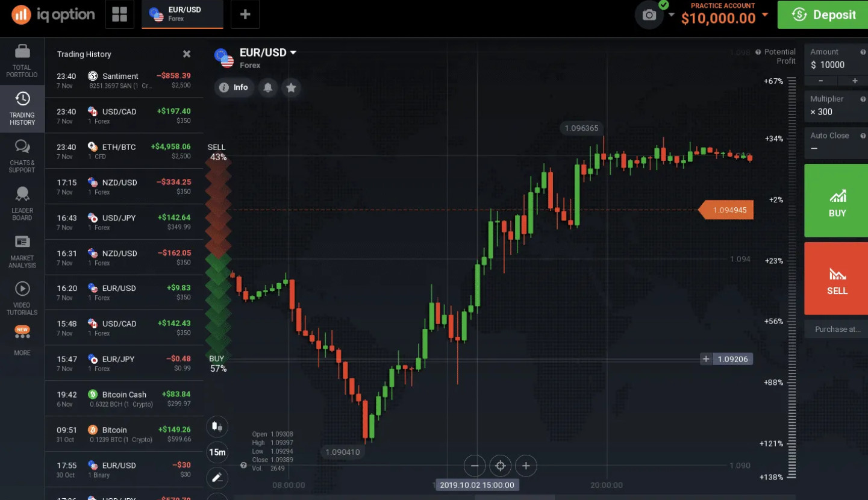Open ETH/BTC +$4,958.06 trade entry
Image resolution: width=868 pixels, height=500 pixels.
[x=124, y=151]
